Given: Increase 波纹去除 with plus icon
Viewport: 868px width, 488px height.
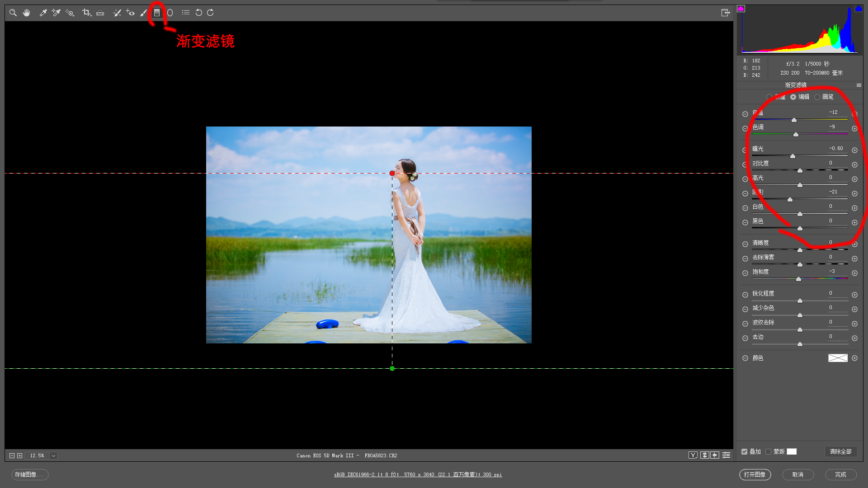Looking at the screenshot, I should tap(854, 324).
